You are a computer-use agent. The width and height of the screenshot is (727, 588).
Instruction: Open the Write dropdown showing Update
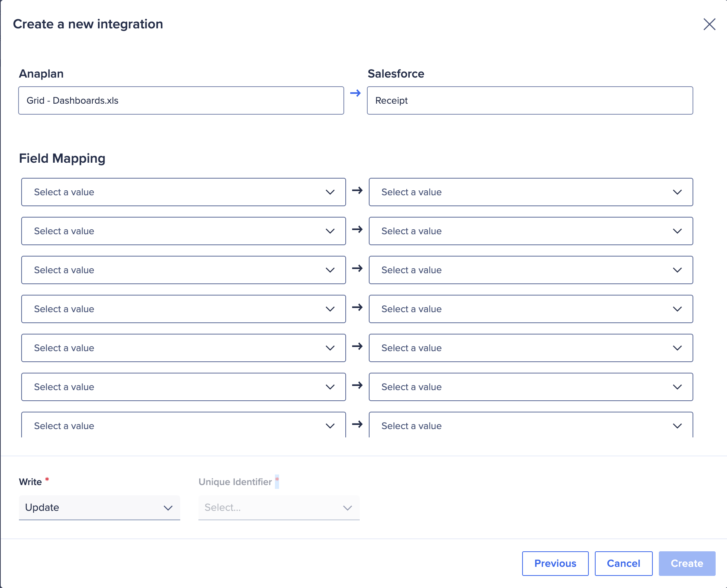[x=99, y=508]
